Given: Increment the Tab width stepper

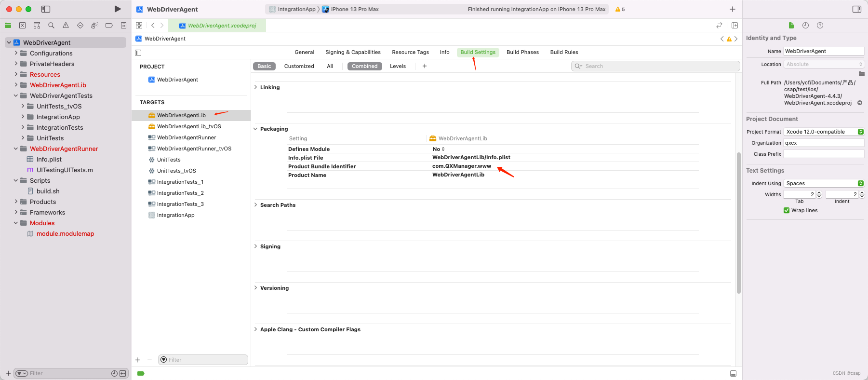Looking at the screenshot, I should 819,192.
